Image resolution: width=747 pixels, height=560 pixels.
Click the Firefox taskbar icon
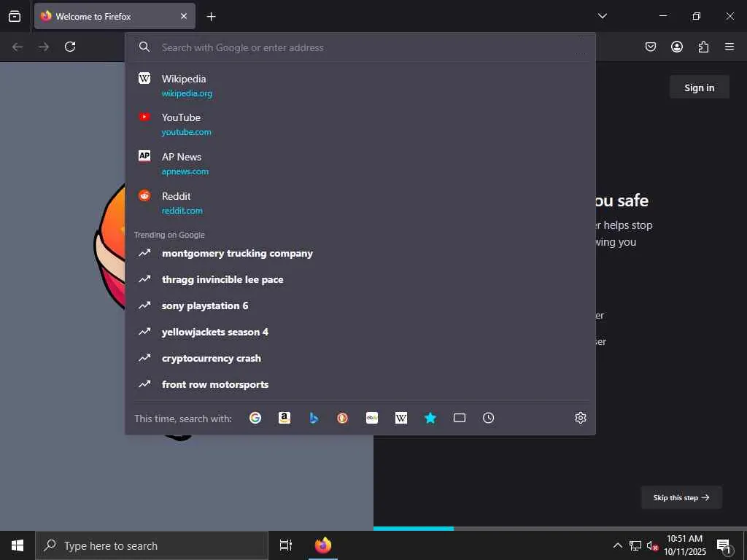point(323,545)
